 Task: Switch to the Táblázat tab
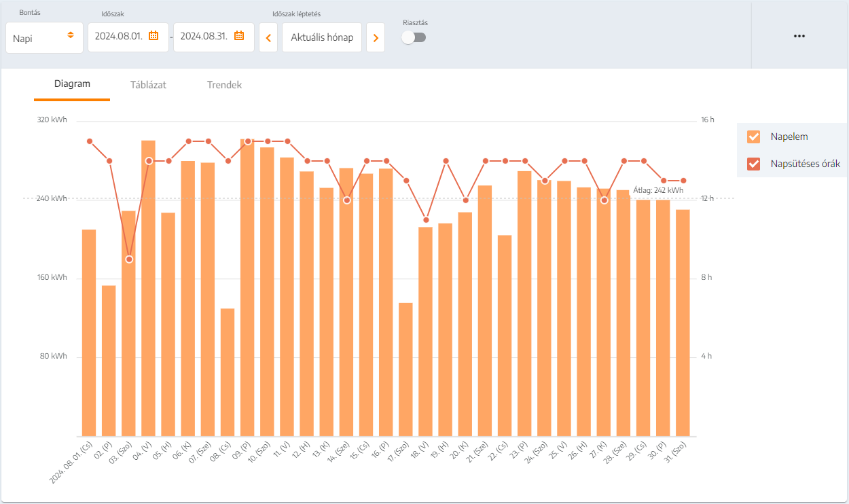coord(148,85)
